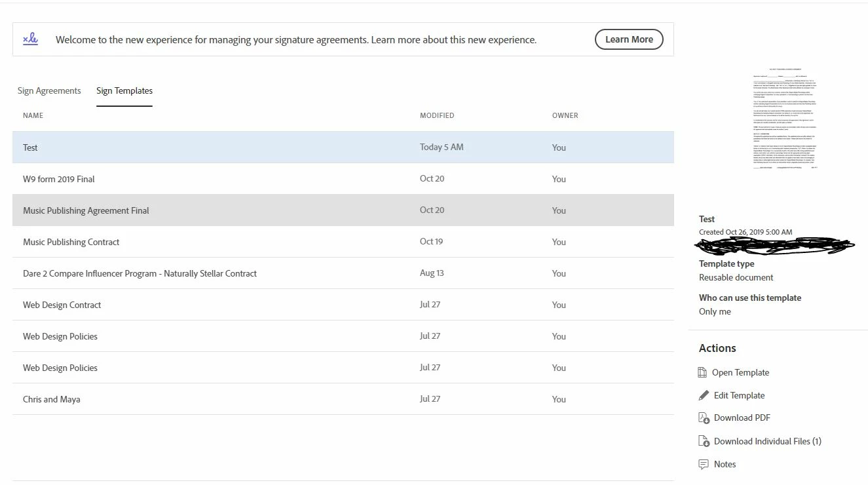Image resolution: width=868 pixels, height=485 pixels.
Task: Sort templates by the Modified column header
Action: pos(437,115)
